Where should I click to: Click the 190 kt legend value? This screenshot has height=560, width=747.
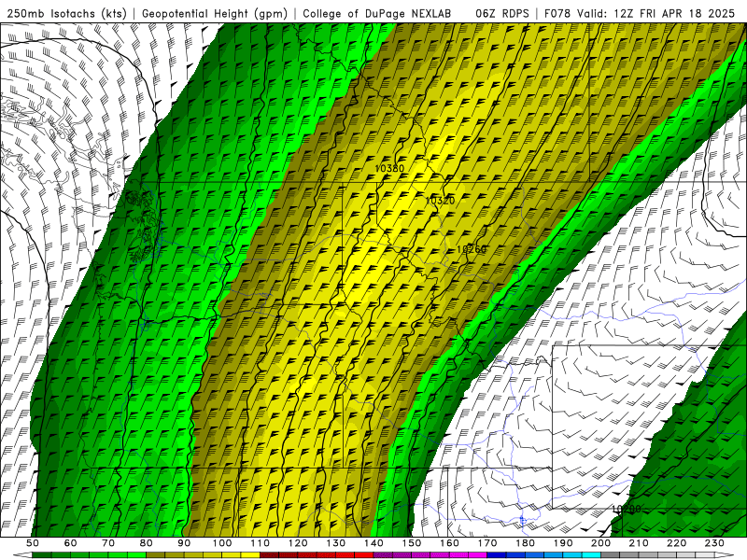[x=564, y=543]
